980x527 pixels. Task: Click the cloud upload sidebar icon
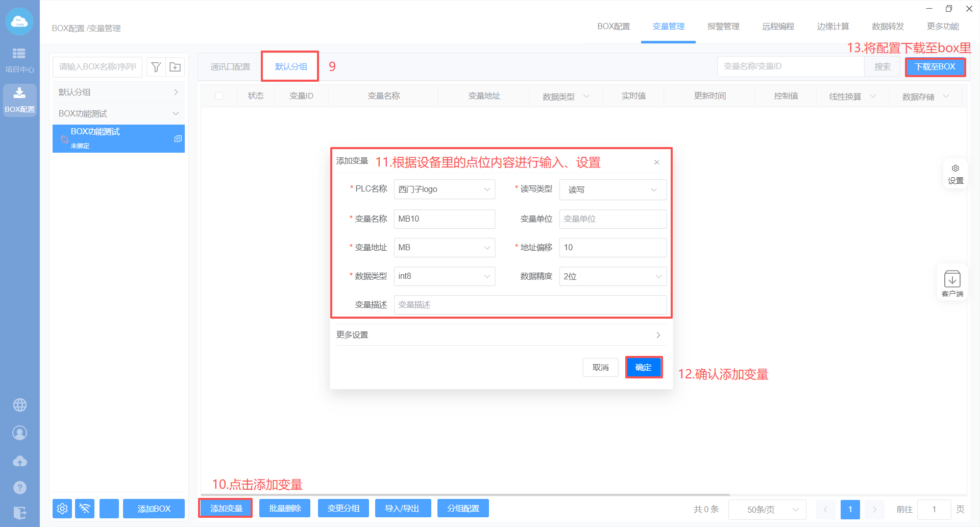[19, 461]
